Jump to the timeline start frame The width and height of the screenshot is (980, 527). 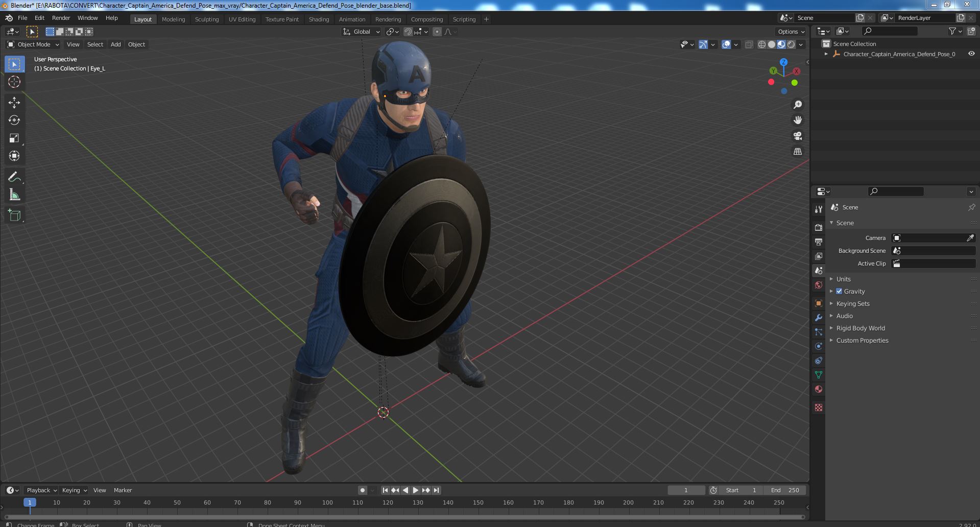click(385, 490)
